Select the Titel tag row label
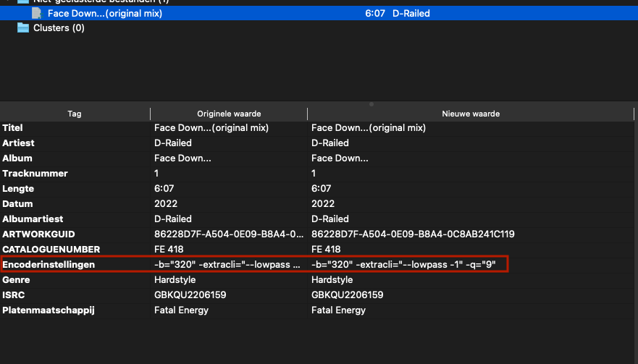Image resolution: width=638 pixels, height=364 pixels. click(x=13, y=128)
